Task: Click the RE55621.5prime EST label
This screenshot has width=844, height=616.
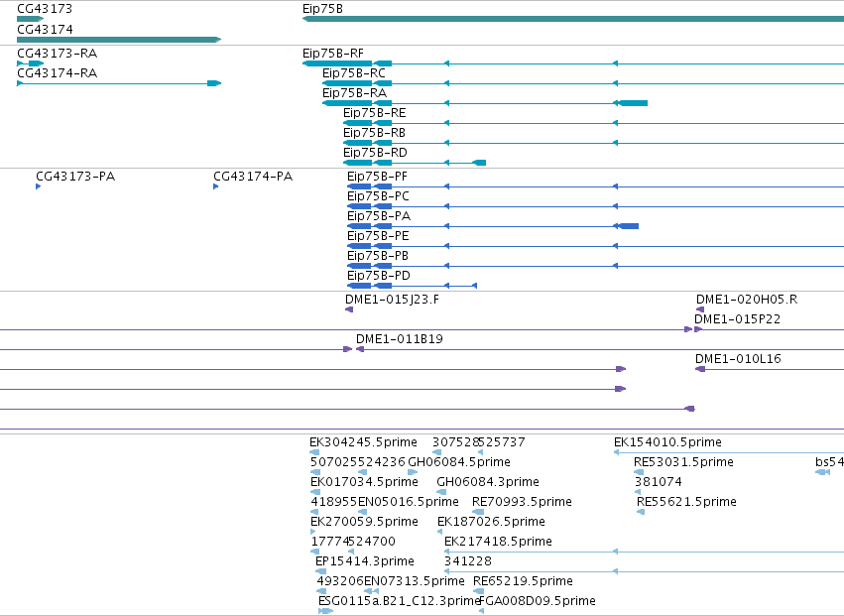Action: point(687,502)
